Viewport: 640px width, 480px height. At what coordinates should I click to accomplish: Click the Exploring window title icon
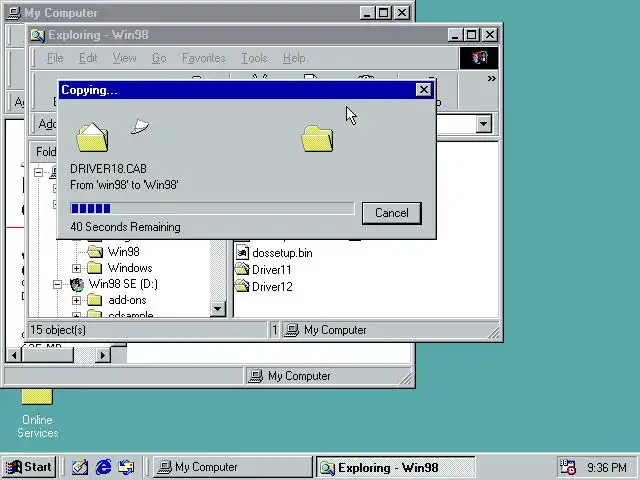[x=38, y=36]
